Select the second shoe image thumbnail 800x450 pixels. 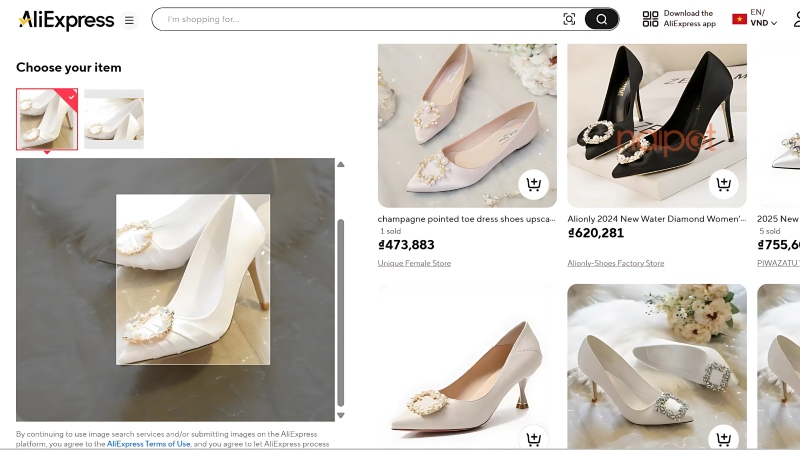pyautogui.click(x=114, y=119)
